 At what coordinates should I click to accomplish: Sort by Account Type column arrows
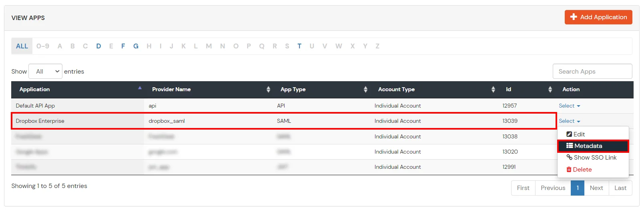[x=493, y=90]
